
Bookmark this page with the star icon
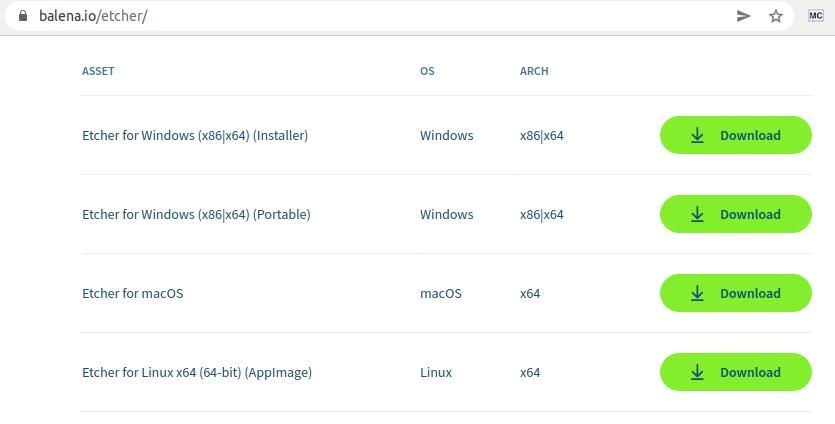[775, 16]
